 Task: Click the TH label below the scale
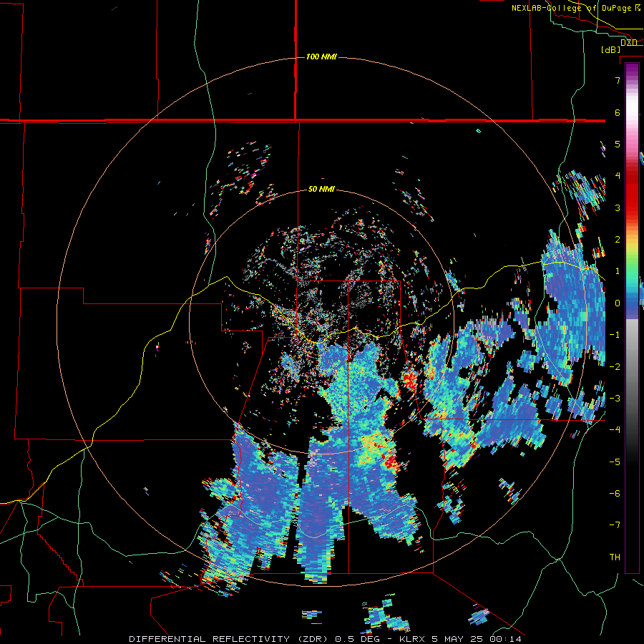pos(615,557)
